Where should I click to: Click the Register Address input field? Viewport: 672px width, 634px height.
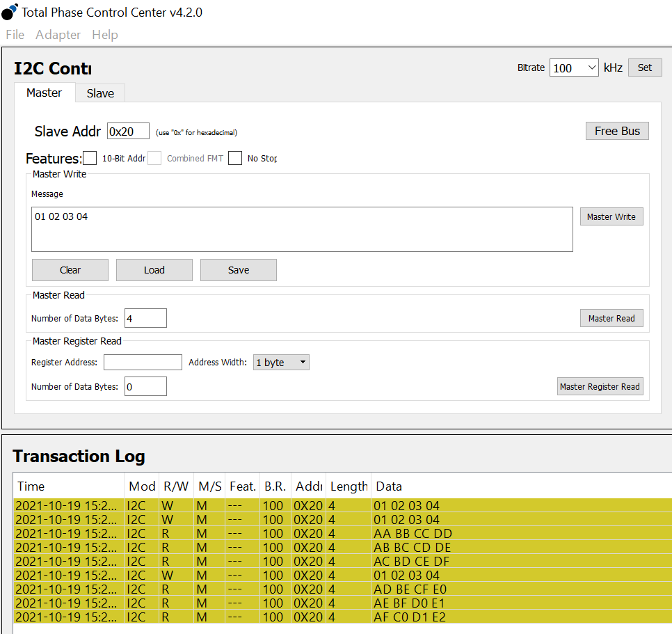coord(143,362)
